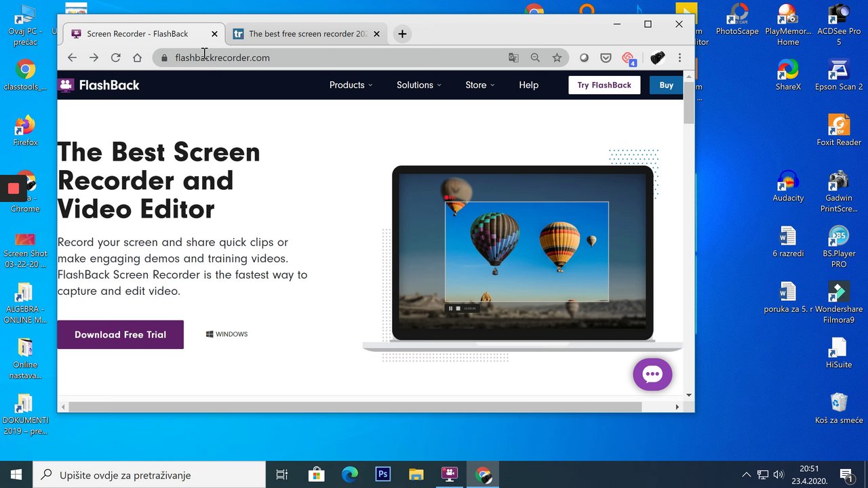Open the notification center icon
Viewport: 868px width, 488px height.
[846, 474]
